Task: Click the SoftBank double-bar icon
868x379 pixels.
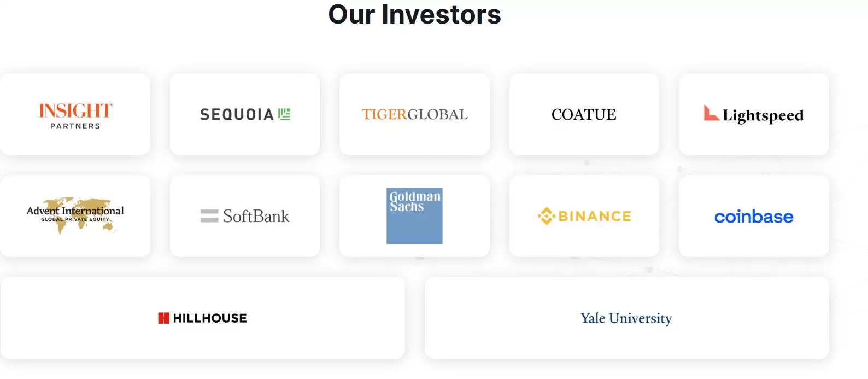Action: 209,216
